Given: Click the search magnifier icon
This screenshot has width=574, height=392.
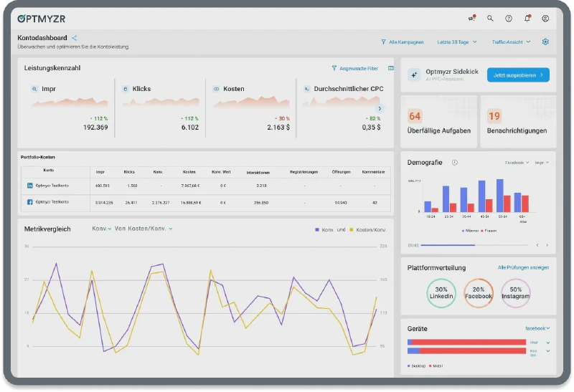Looking at the screenshot, I should click(491, 19).
